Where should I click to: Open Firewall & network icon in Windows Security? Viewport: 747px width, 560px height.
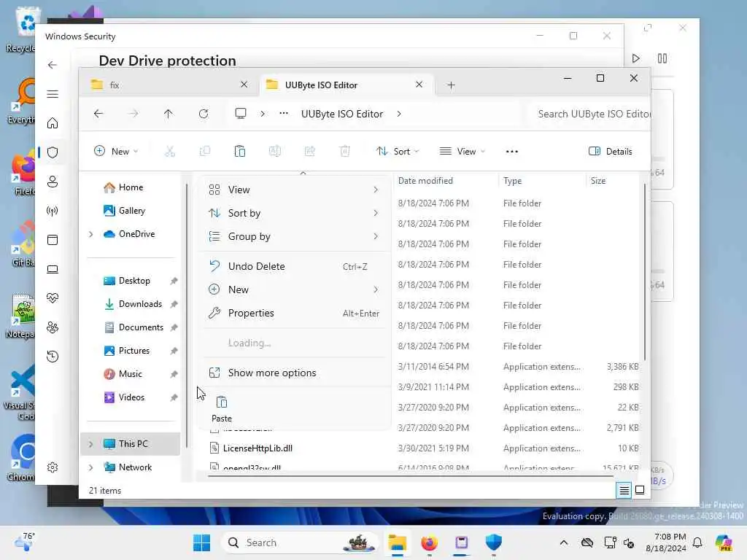tap(53, 211)
